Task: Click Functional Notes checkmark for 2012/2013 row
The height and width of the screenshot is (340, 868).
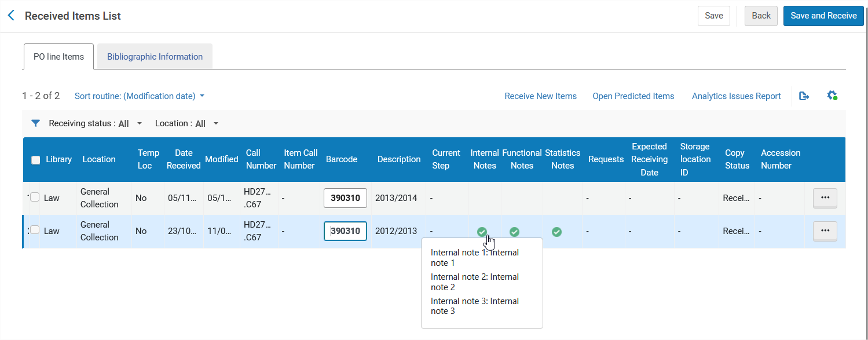Action: (514, 232)
